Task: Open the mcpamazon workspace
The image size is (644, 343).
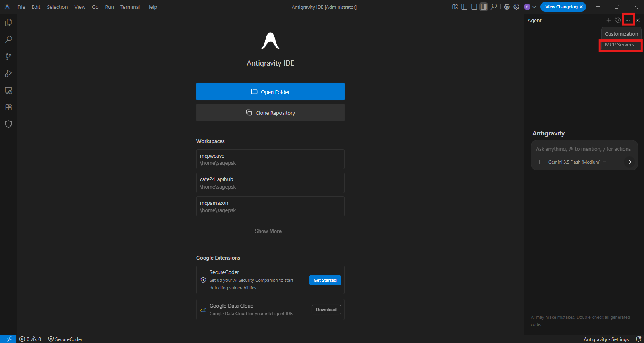Action: (x=270, y=206)
